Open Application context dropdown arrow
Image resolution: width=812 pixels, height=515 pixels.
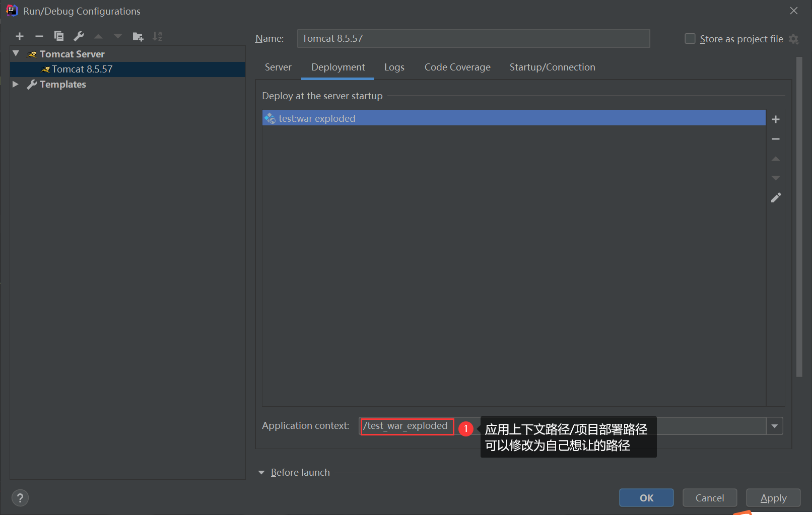click(775, 426)
